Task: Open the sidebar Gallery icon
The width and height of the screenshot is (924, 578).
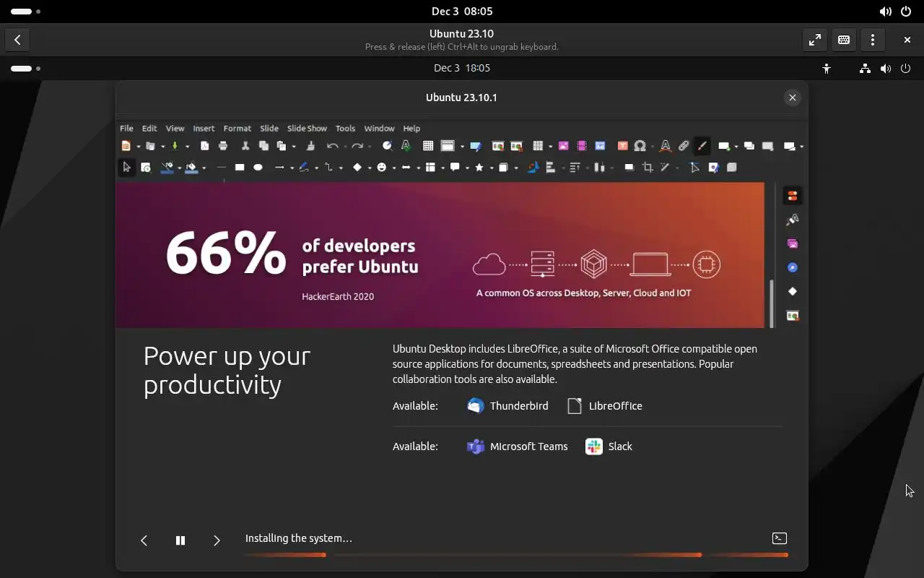Action: pyautogui.click(x=793, y=244)
